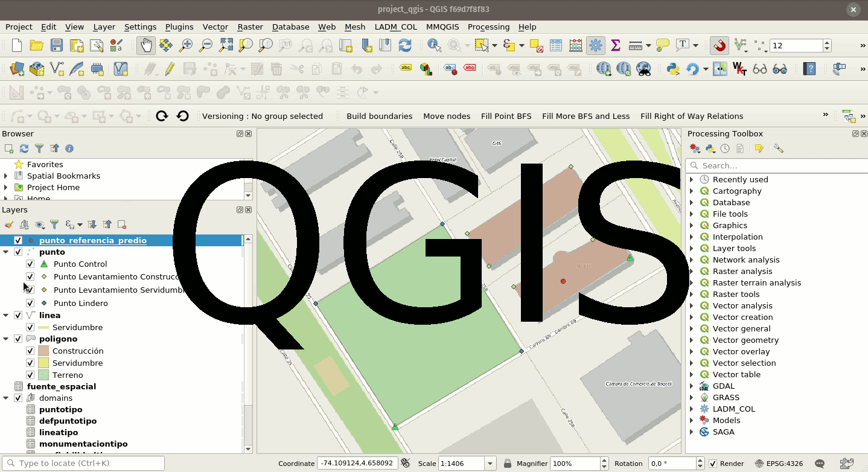
Task: Activate the Zoom In magnifier tool
Action: [x=186, y=45]
